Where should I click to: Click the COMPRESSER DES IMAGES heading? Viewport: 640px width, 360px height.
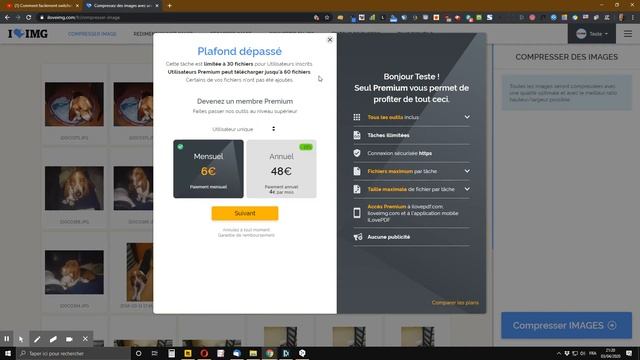click(x=567, y=57)
